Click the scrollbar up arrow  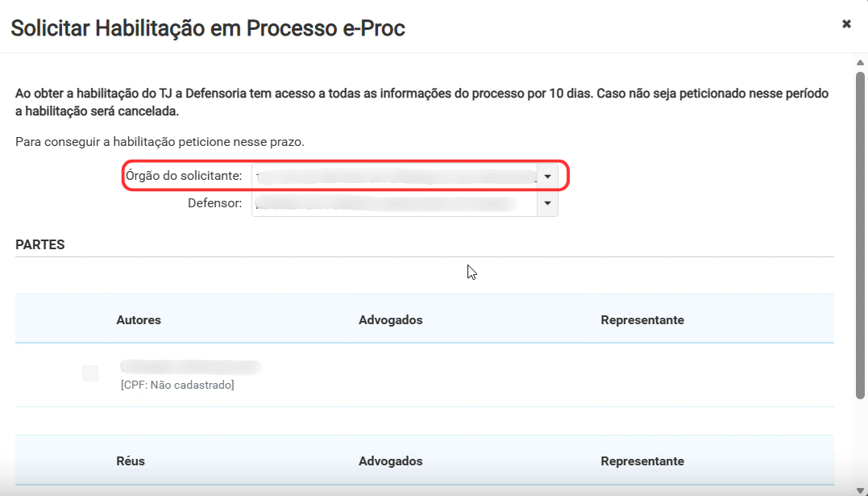tap(860, 63)
